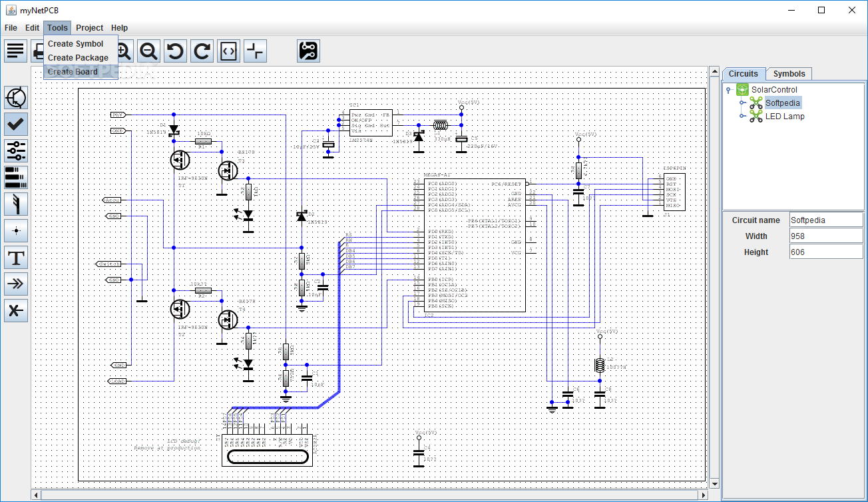Expand the Softpedia tree node handle
This screenshot has width=868, height=502.
[x=743, y=103]
